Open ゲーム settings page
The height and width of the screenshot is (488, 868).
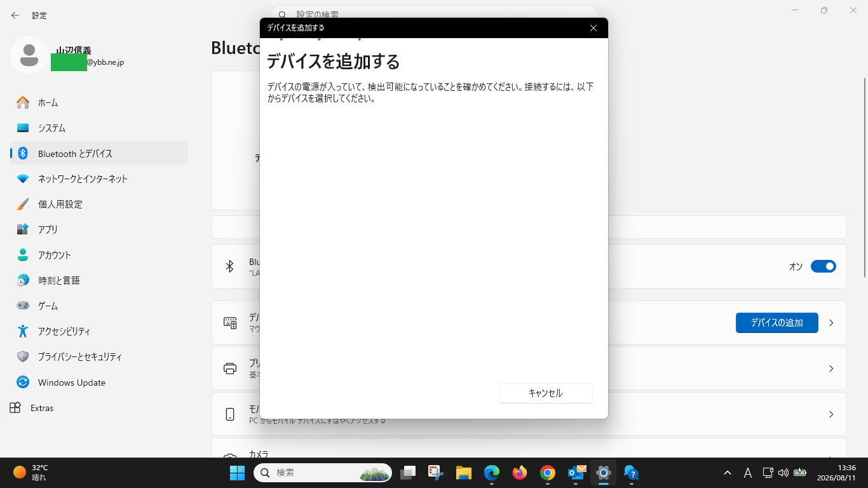(x=99, y=306)
